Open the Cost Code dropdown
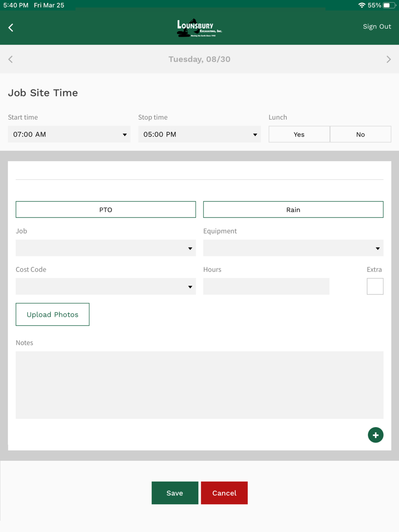 coord(106,286)
